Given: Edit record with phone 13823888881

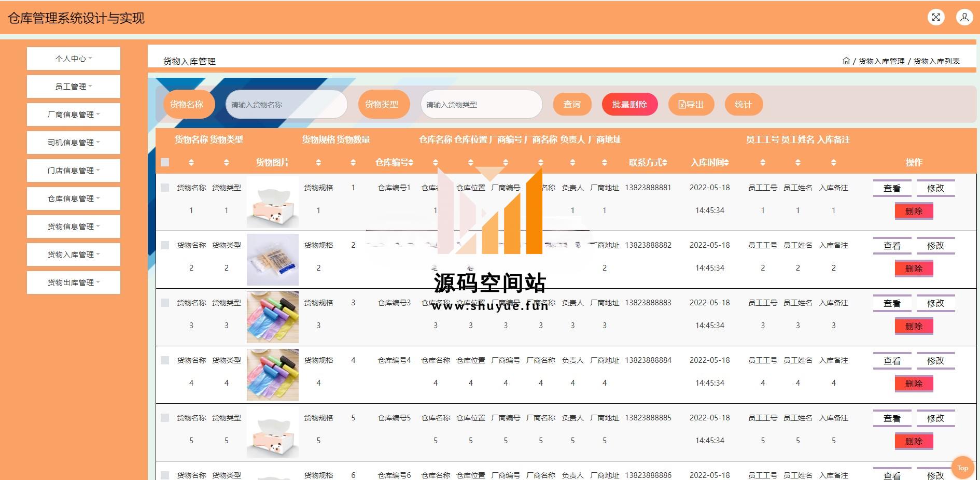Looking at the screenshot, I should (935, 188).
